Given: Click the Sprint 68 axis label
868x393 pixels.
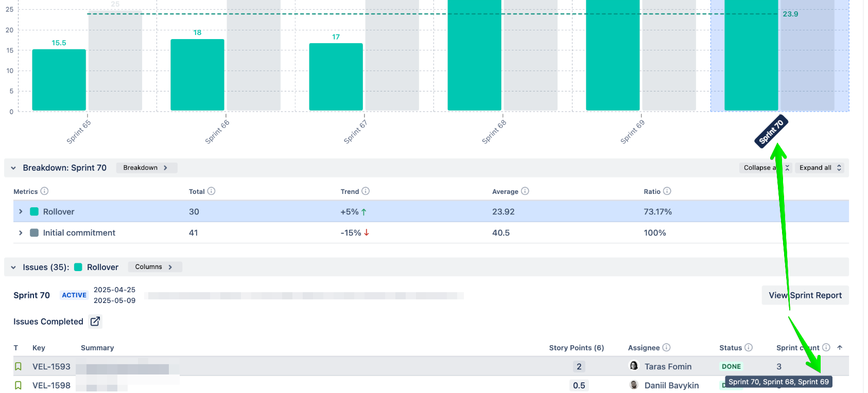Looking at the screenshot, I should (494, 132).
